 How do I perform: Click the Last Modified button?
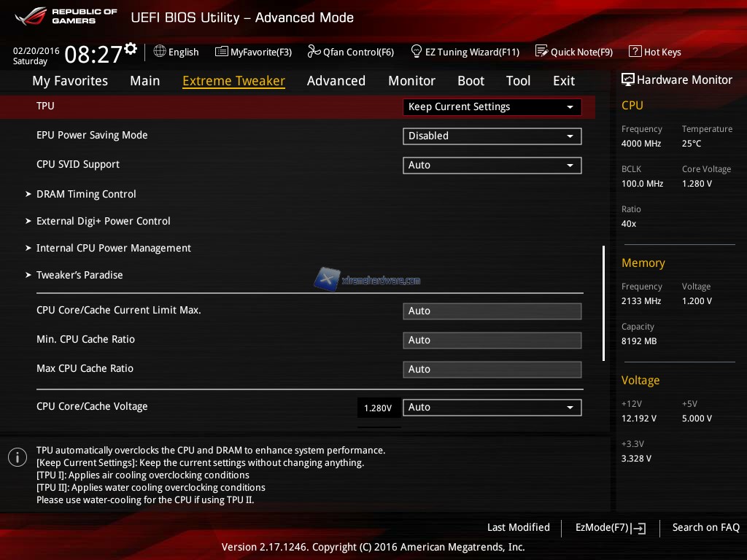point(518,528)
